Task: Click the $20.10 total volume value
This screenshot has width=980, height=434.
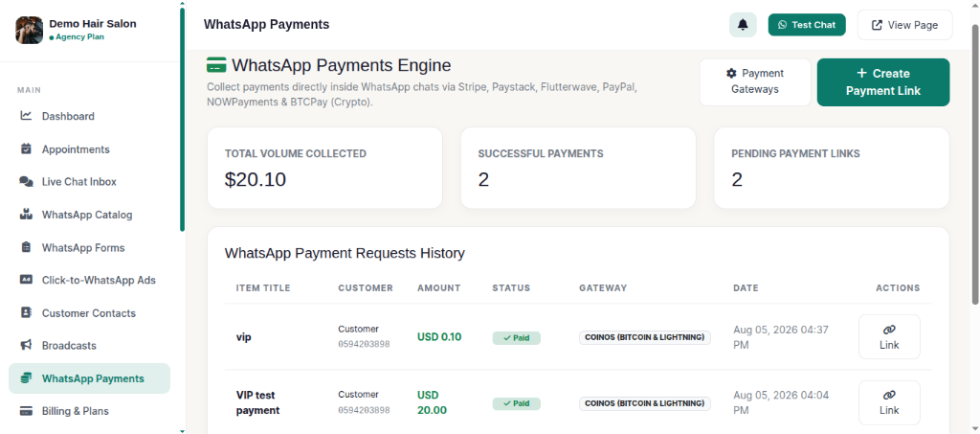Action: coord(255,180)
